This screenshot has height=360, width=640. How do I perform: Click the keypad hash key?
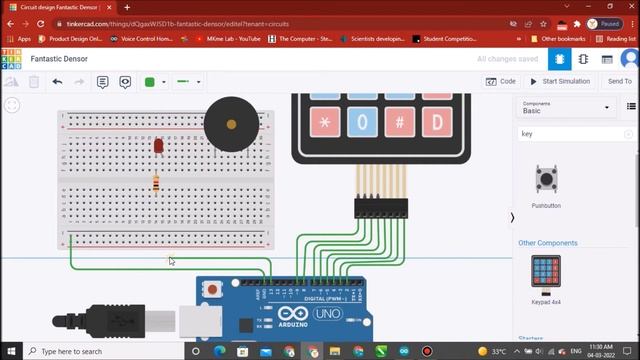400,122
